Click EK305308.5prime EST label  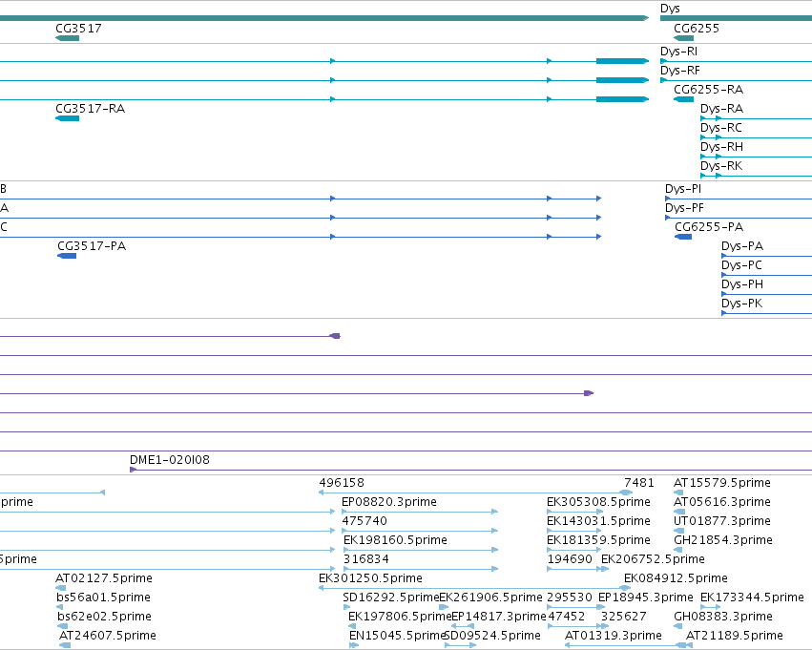598,502
